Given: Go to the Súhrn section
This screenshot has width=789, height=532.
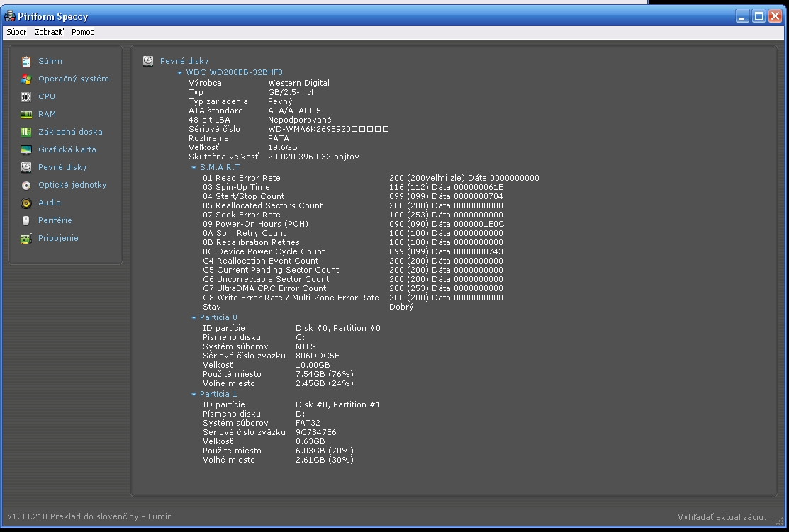Looking at the screenshot, I should [x=50, y=61].
